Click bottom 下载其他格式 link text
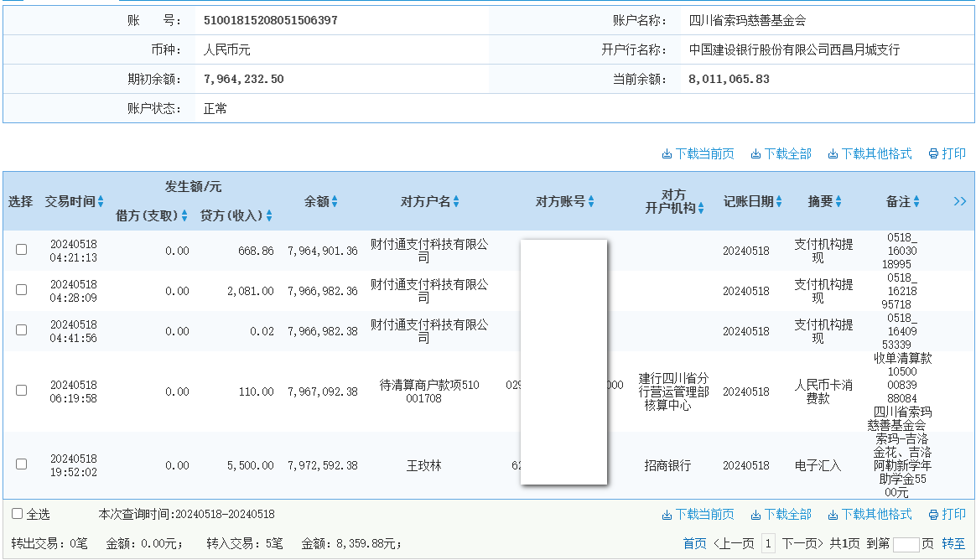The height and width of the screenshot is (560, 976). point(876,515)
